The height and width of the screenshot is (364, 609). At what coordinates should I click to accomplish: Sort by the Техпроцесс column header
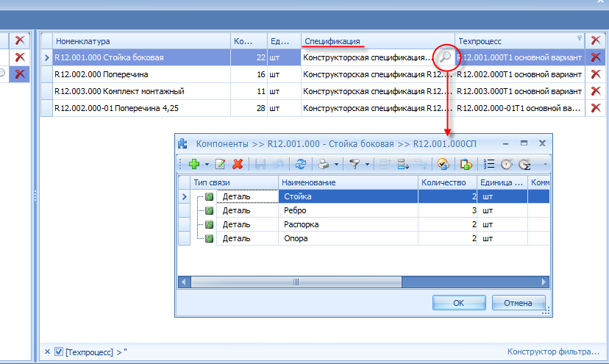(520, 41)
